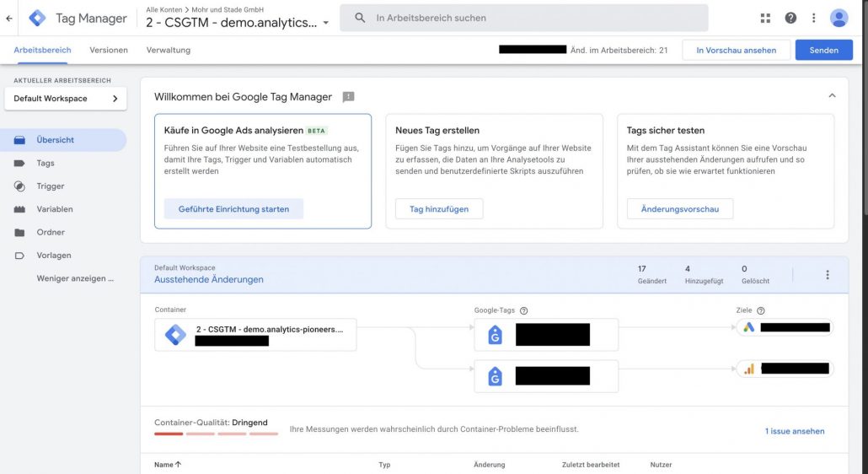Click the container card in diagram
Image resolution: width=868 pixels, height=474 pixels.
(255, 335)
